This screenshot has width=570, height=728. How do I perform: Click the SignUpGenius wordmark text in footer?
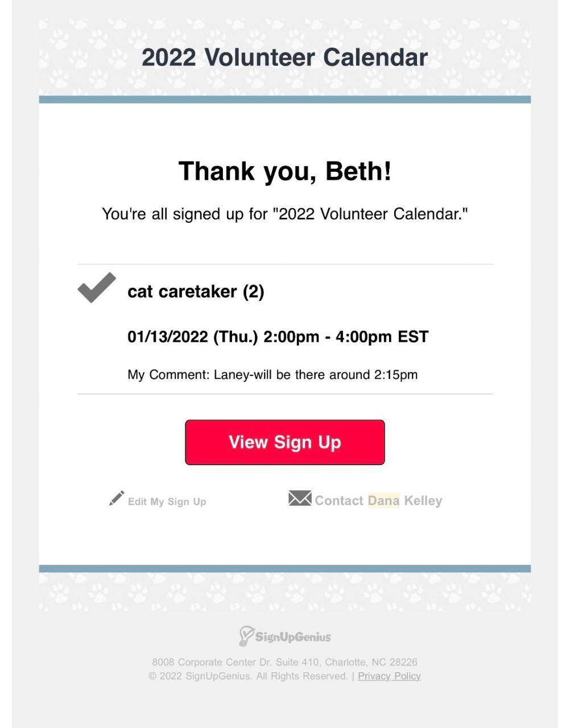(x=292, y=637)
